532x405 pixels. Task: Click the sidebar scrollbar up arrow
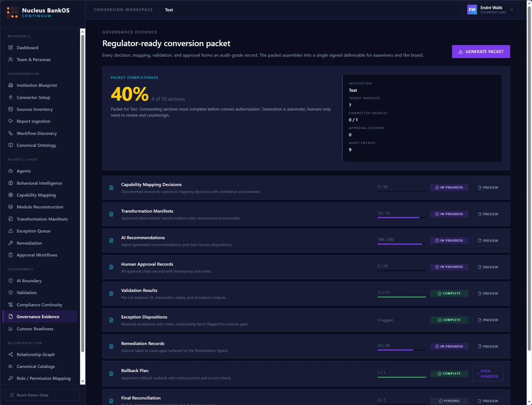82,32
